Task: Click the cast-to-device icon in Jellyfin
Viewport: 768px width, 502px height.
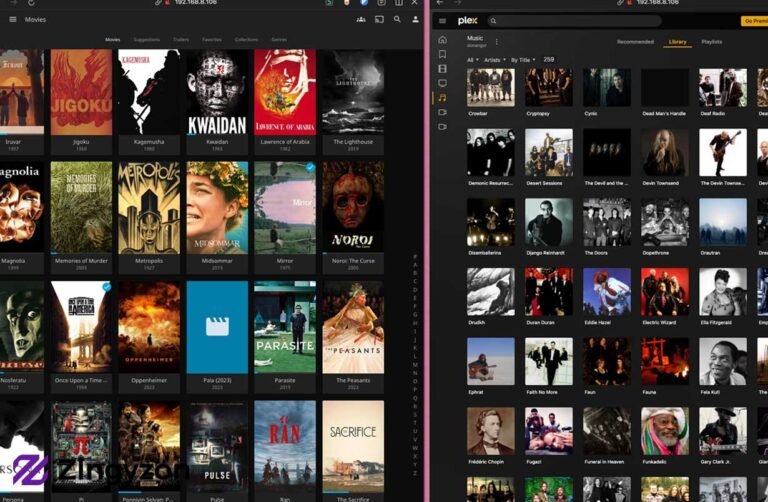Action: [x=379, y=20]
